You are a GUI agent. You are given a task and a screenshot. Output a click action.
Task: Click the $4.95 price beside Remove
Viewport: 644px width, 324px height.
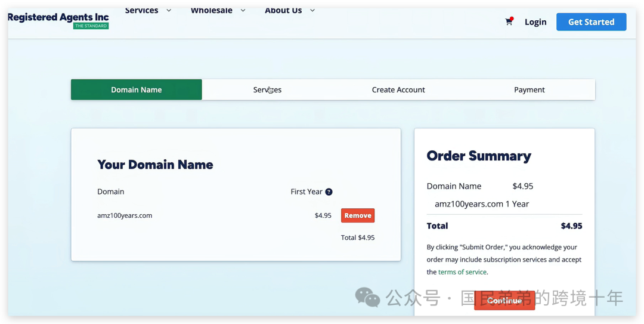323,215
